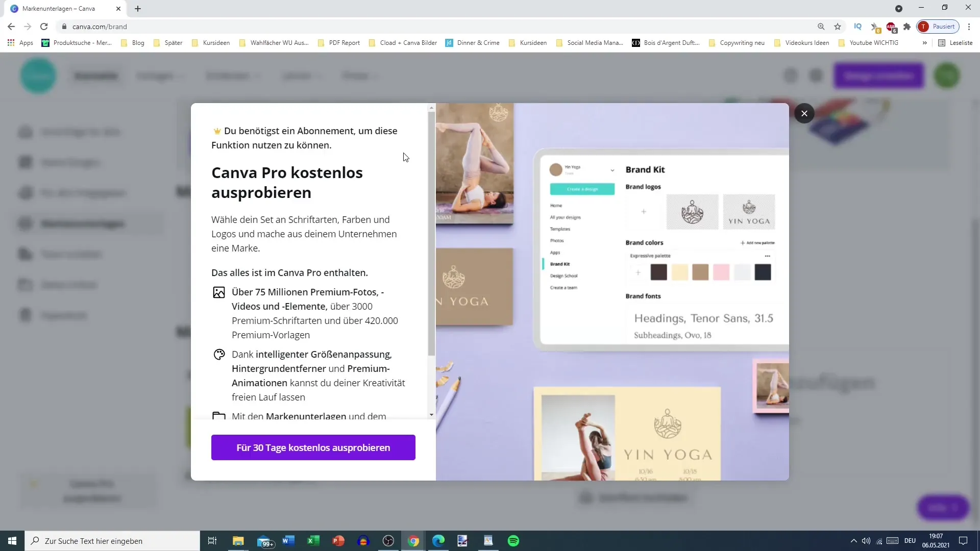
Task: Open File Explorer from the taskbar
Action: 238,541
